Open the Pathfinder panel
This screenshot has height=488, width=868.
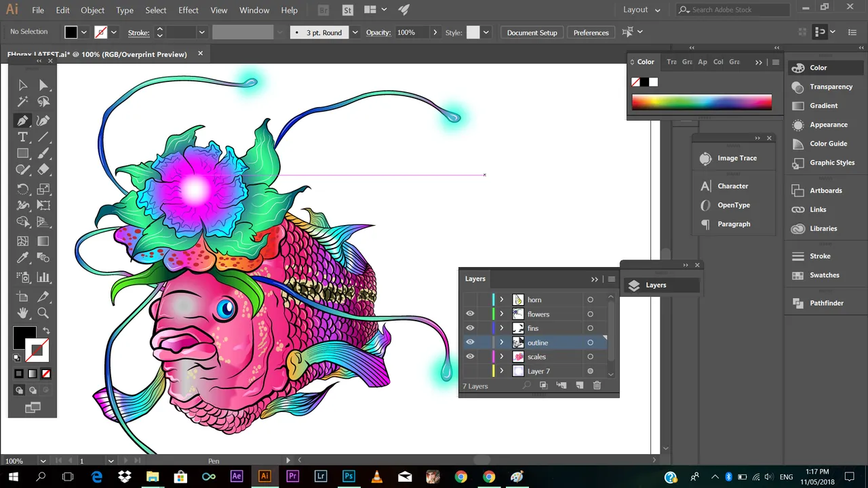click(x=825, y=303)
